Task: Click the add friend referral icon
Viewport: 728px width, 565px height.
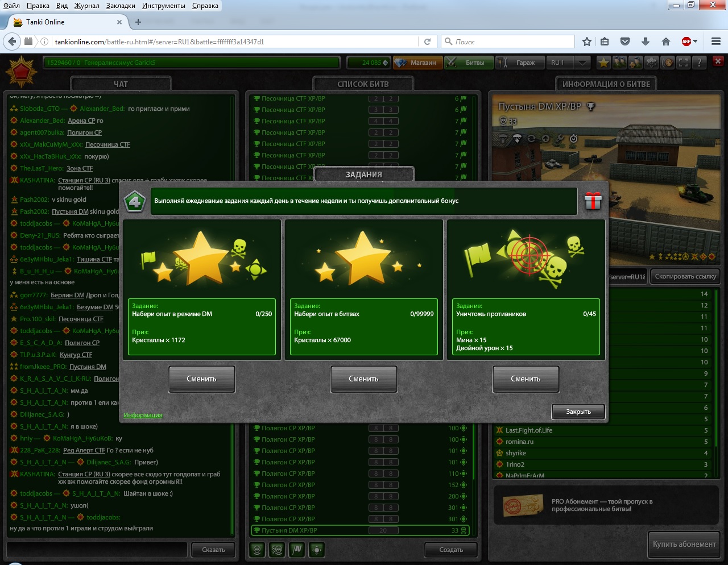Action: pyautogui.click(x=636, y=63)
